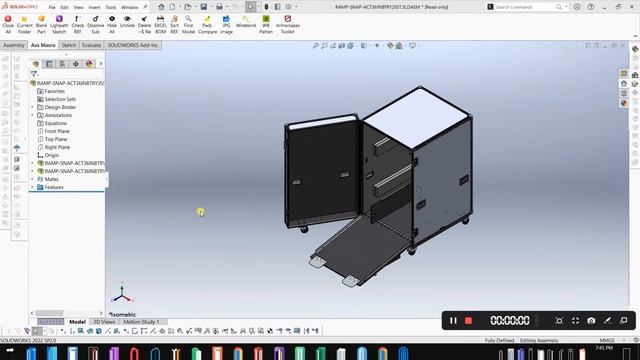Click the Select cursor tool icon
Image resolution: width=640 pixels, height=360 pixels.
click(251, 7)
